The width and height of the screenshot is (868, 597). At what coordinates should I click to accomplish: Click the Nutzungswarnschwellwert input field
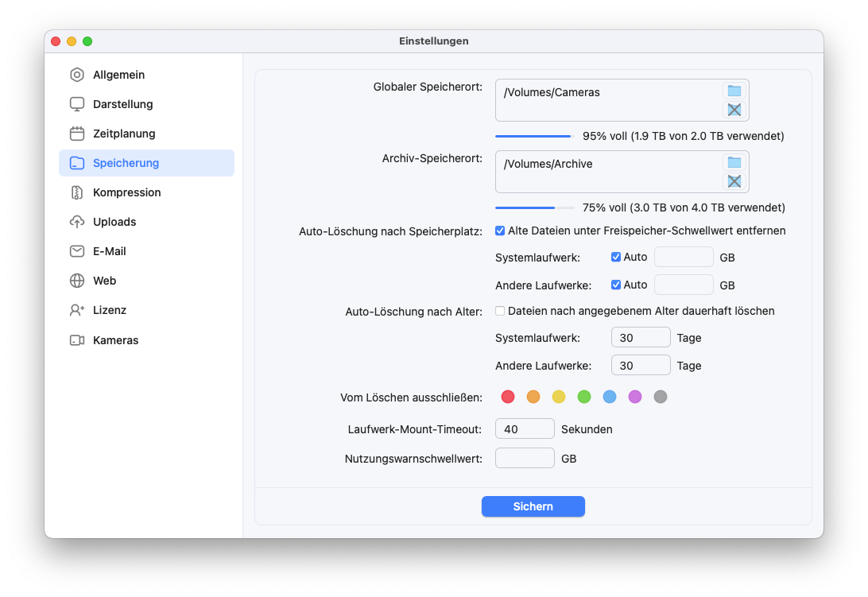click(x=525, y=457)
